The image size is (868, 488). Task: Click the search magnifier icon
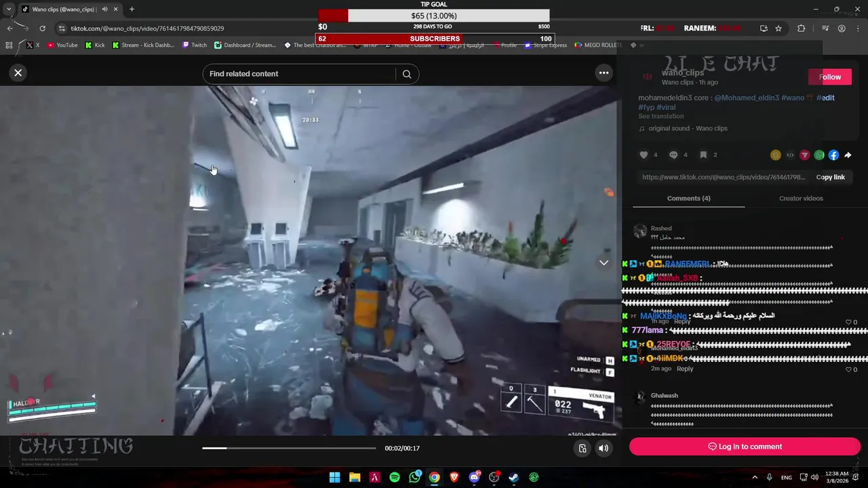407,74
